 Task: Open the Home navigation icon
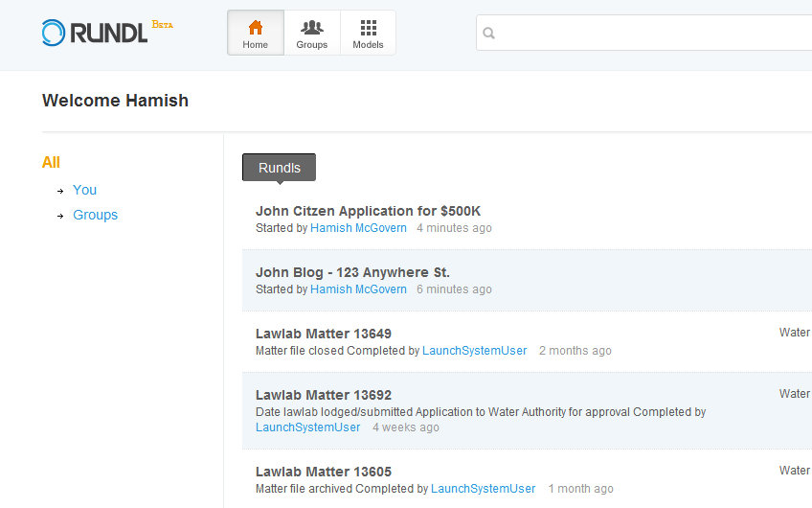(x=255, y=28)
